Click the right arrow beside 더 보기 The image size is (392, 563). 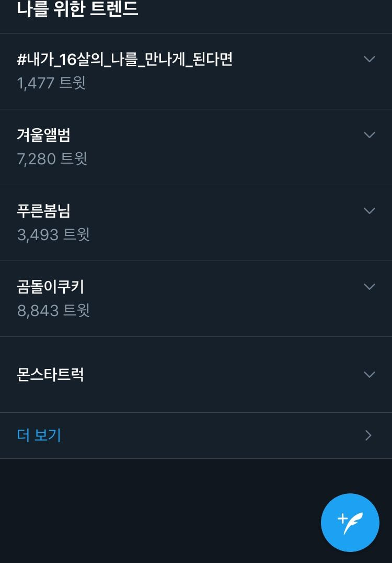point(368,435)
